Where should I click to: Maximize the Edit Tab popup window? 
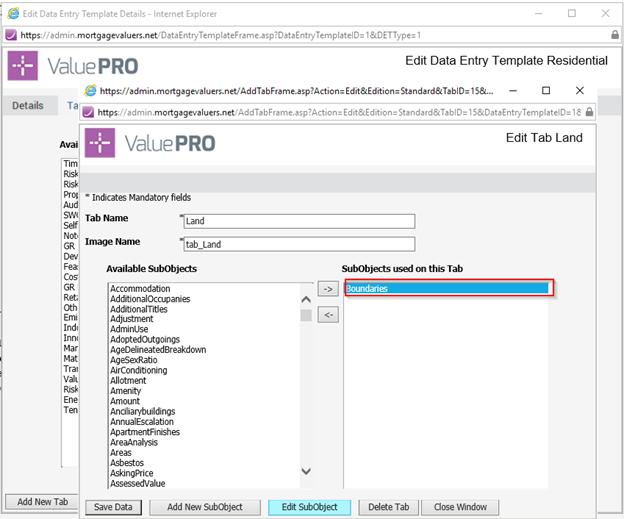(x=546, y=90)
